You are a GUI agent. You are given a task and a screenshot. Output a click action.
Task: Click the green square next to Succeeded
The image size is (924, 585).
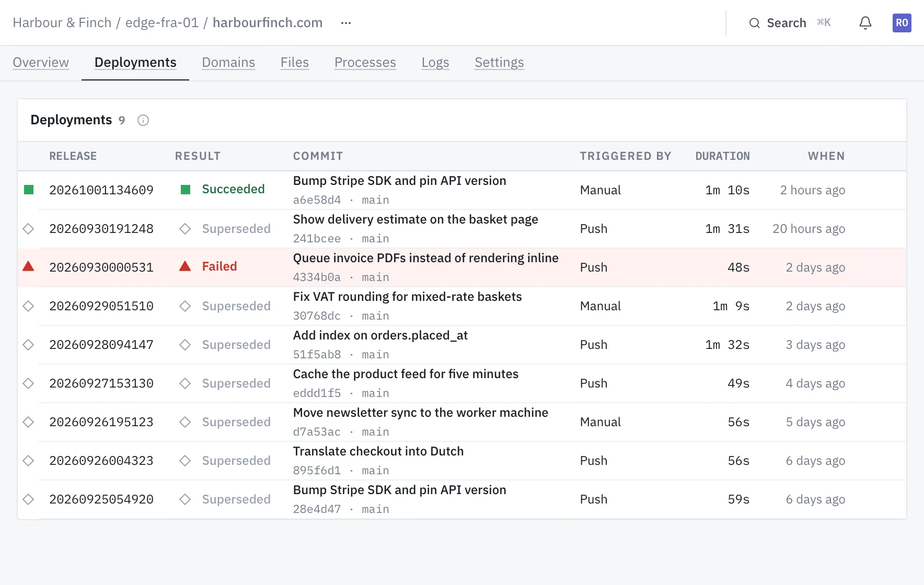[186, 189]
